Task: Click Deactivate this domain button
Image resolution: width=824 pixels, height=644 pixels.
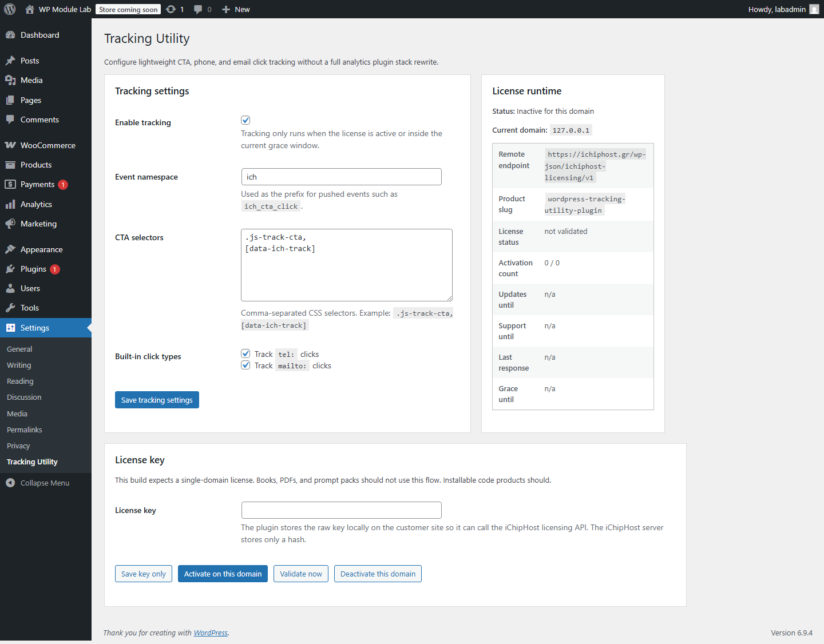Action: pos(378,574)
